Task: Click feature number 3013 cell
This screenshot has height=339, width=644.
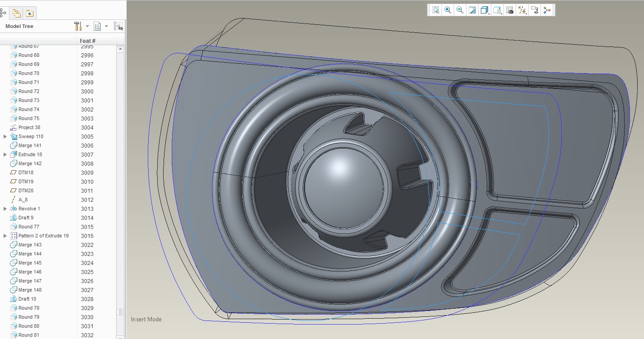Action: 87,209
